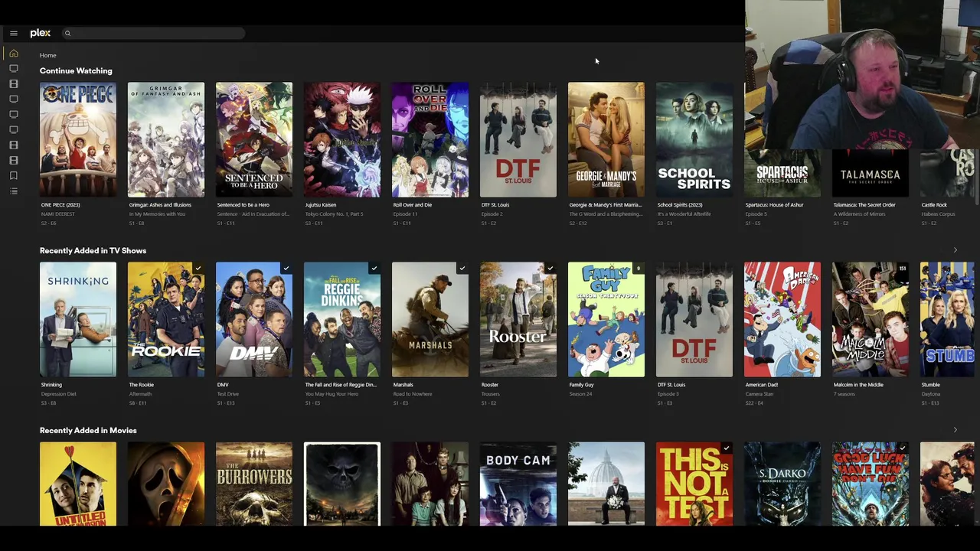Open Georgie & Mandy's First Marriage poster
The image size is (980, 551).
(606, 139)
